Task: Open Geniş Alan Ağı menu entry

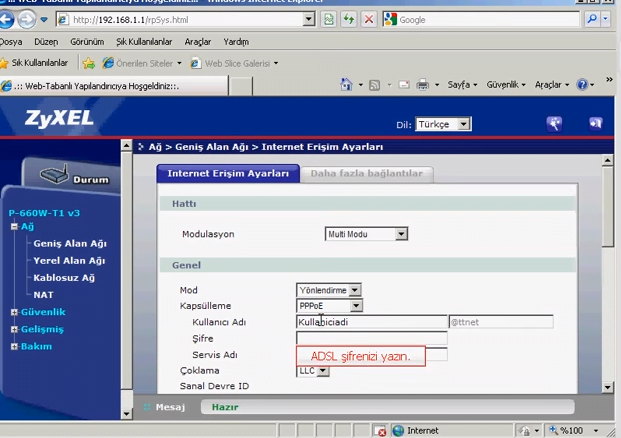Action: click(70, 244)
